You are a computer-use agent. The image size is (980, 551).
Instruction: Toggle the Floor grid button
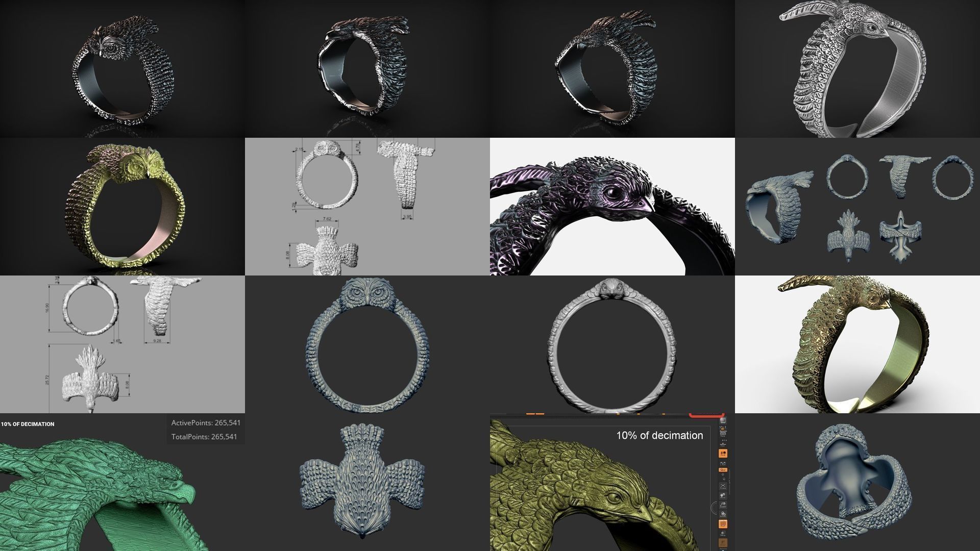click(x=723, y=443)
